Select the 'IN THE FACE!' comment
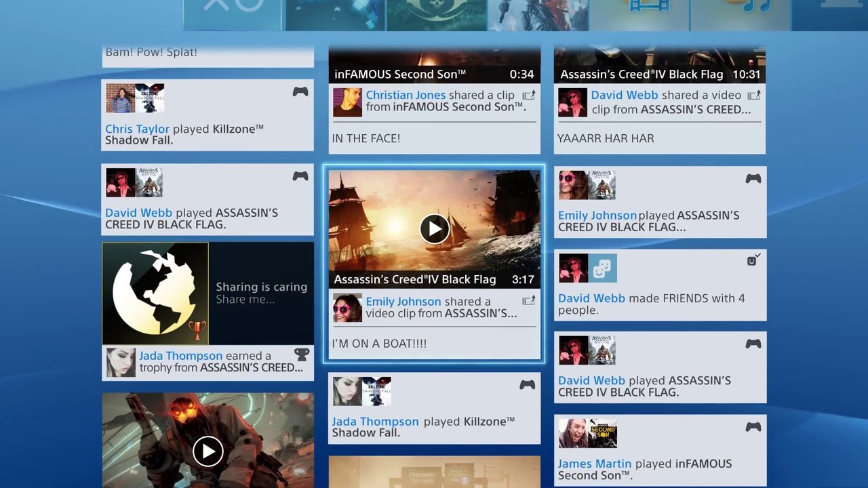868x488 pixels. (x=366, y=138)
